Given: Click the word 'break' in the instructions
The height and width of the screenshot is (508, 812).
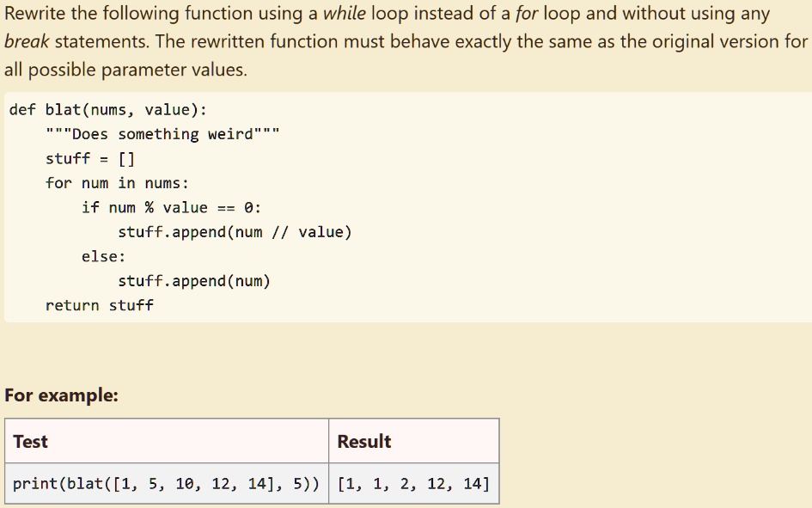Looking at the screenshot, I should pyautogui.click(x=27, y=40).
